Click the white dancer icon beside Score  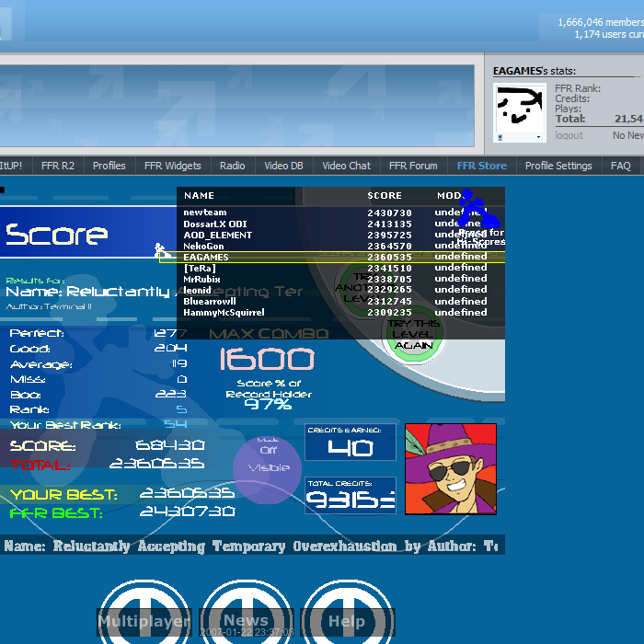[x=160, y=248]
